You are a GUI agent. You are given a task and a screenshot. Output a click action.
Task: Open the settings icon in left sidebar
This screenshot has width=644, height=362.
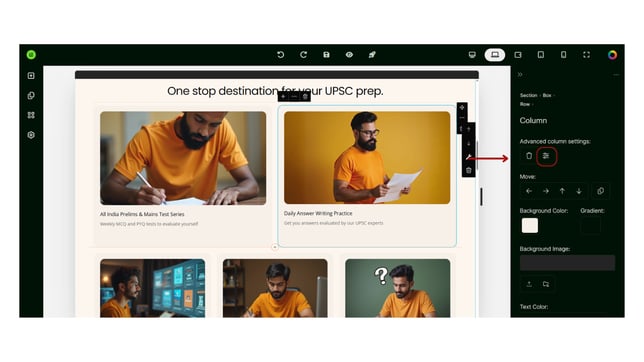click(31, 135)
